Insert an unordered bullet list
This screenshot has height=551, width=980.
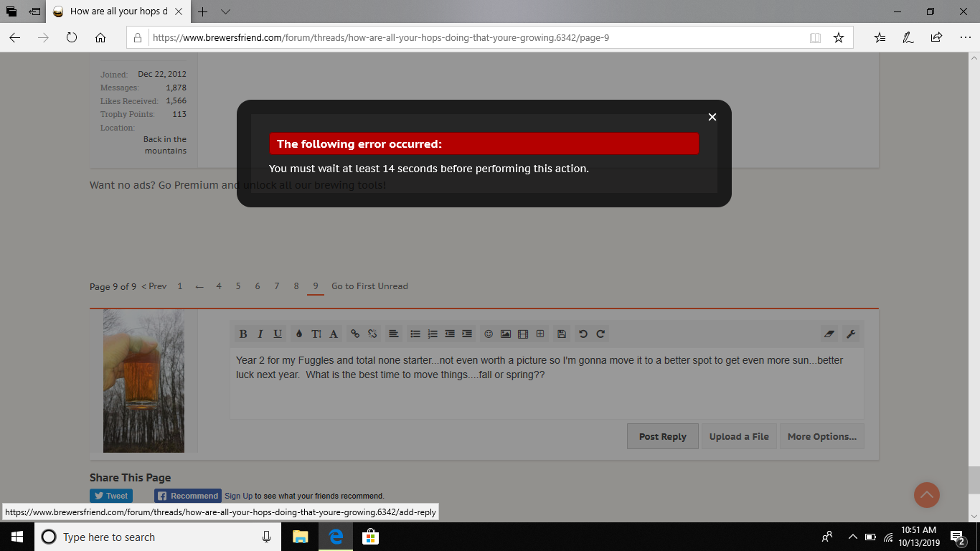(415, 334)
